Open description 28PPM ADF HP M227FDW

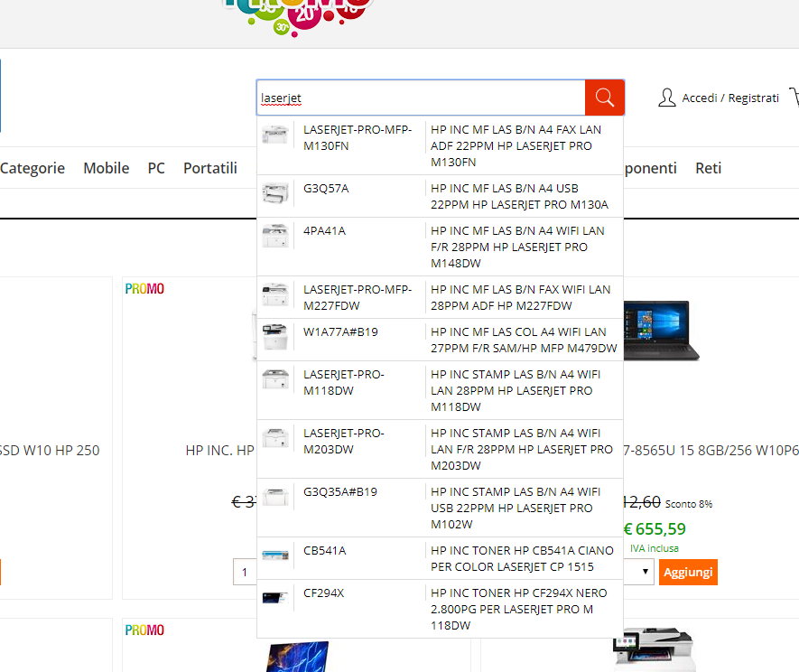[x=520, y=297]
